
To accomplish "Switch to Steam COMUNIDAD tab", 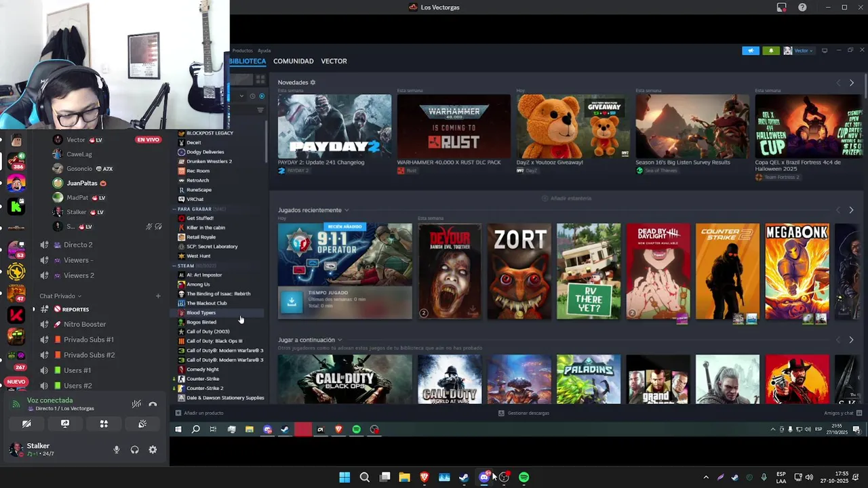I will [x=293, y=61].
